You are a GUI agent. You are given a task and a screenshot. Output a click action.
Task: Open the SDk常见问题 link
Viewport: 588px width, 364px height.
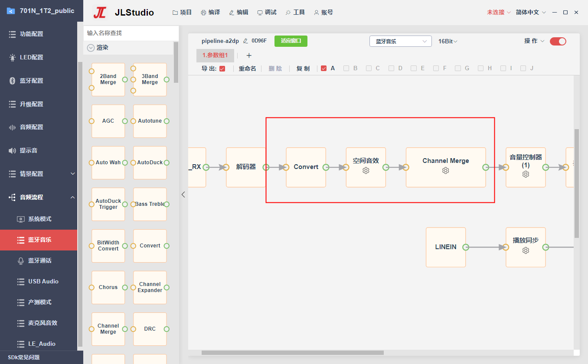pos(24,357)
